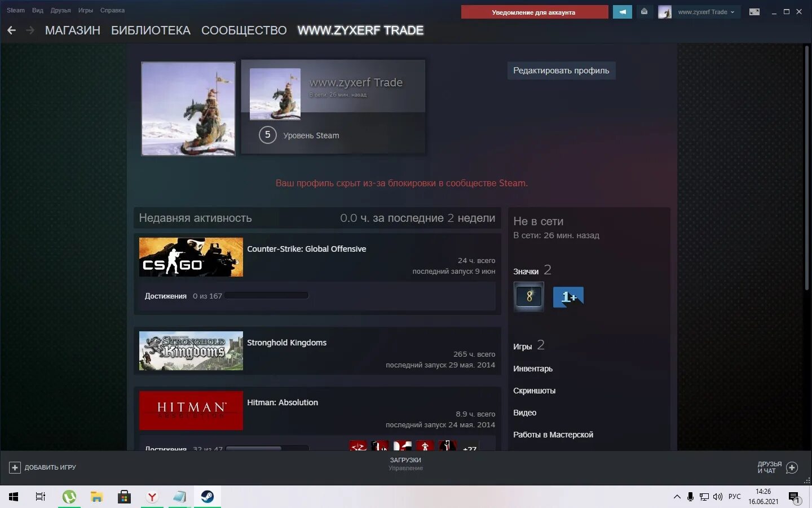
Task: Go forward with the right arrow
Action: pyautogui.click(x=30, y=30)
